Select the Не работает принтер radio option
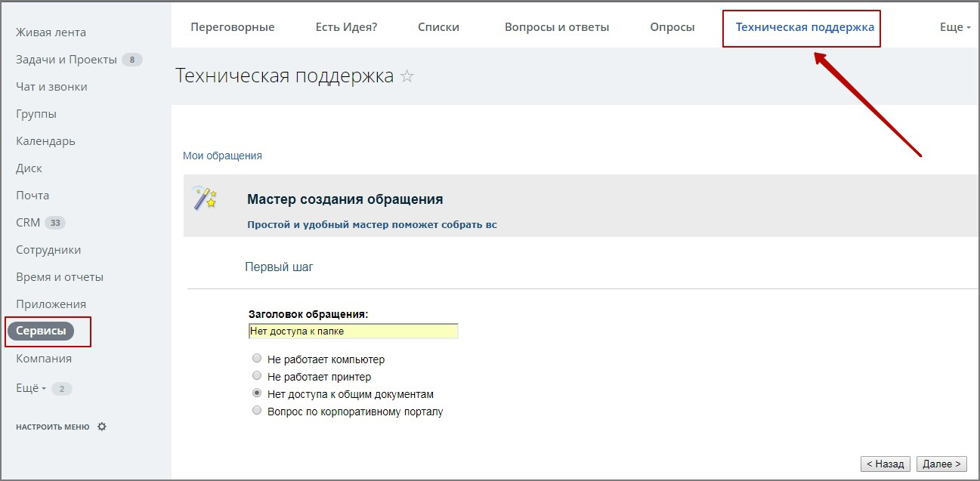This screenshot has height=481, width=980. [257, 376]
